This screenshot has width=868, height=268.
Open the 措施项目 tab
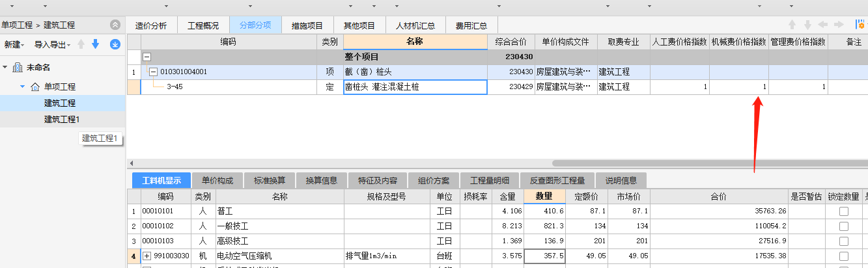pyautogui.click(x=307, y=25)
